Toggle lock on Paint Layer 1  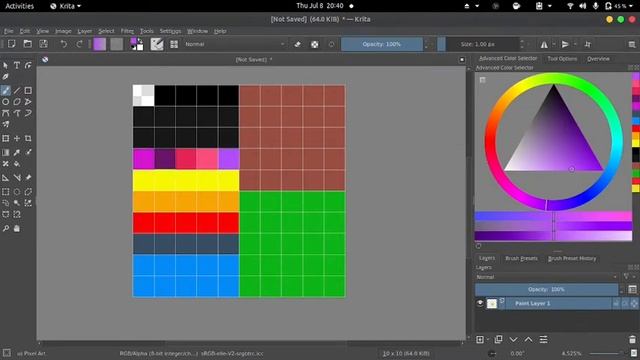click(616, 303)
